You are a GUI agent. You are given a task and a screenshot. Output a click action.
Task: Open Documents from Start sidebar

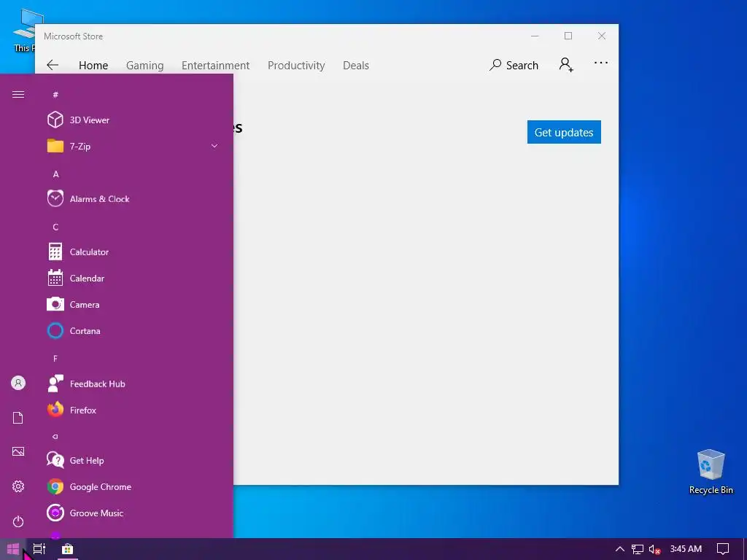point(18,418)
